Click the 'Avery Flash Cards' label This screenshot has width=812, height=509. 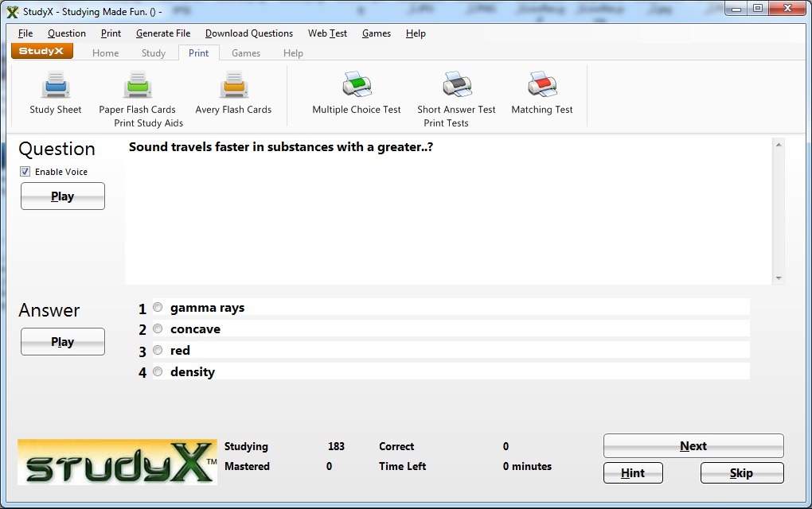pyautogui.click(x=233, y=110)
